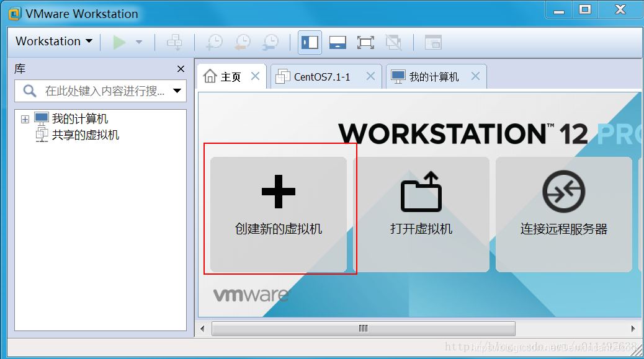Close the CentOS7.1-1 tab

370,76
